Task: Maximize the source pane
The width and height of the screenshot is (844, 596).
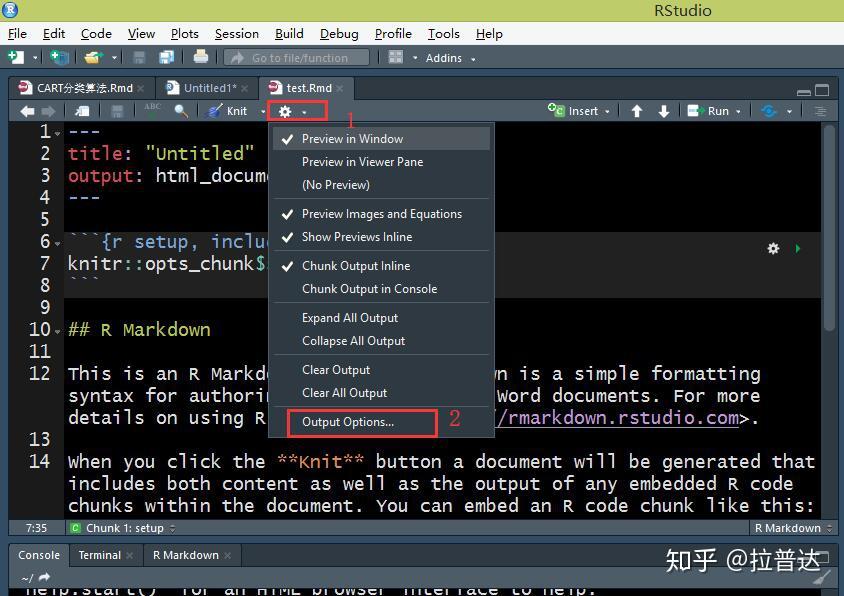Action: pos(822,90)
